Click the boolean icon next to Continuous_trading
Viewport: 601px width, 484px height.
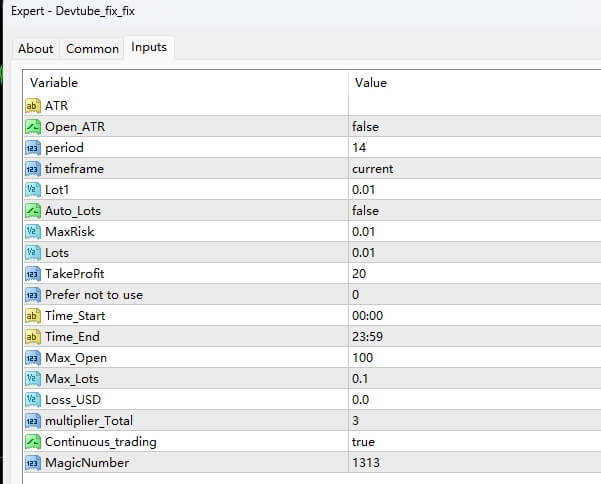tap(32, 441)
